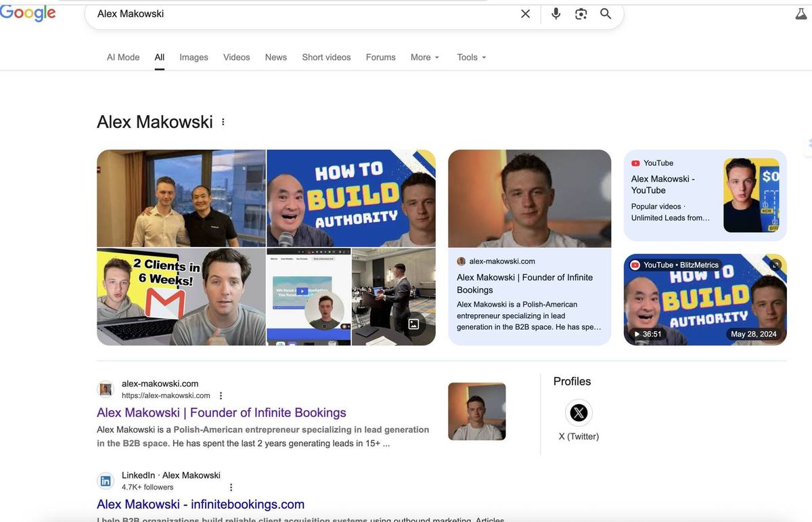Click X (Twitter) profile label

pos(579,437)
